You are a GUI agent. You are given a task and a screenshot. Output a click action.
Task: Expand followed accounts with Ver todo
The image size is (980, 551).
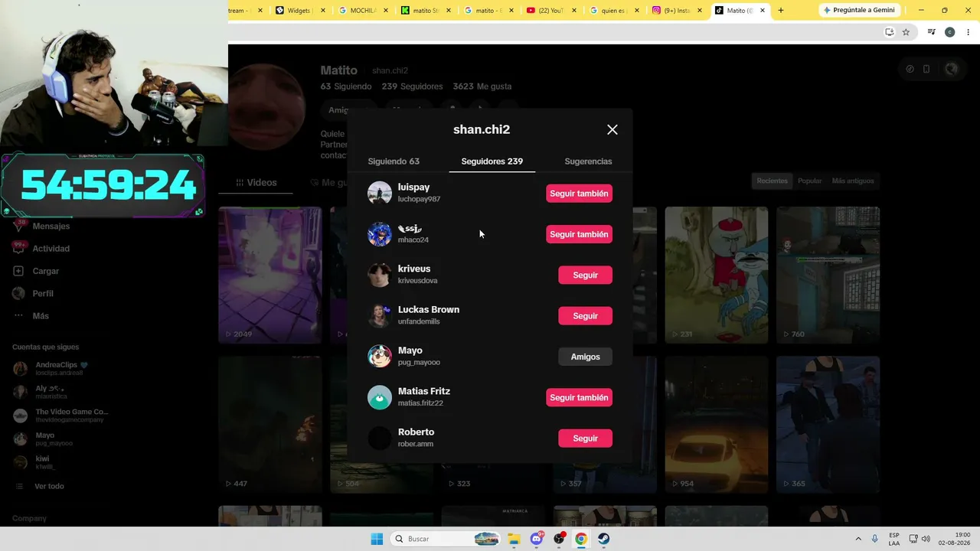[49, 487]
